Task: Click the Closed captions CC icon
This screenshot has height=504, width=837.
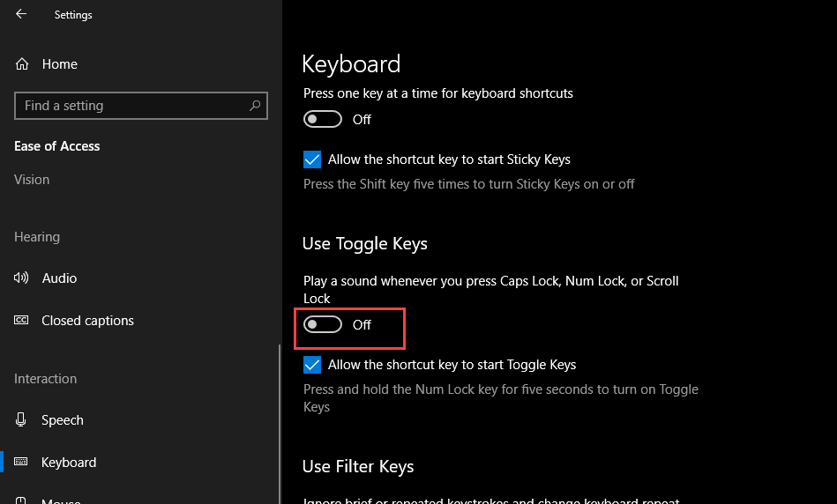Action: tap(22, 321)
